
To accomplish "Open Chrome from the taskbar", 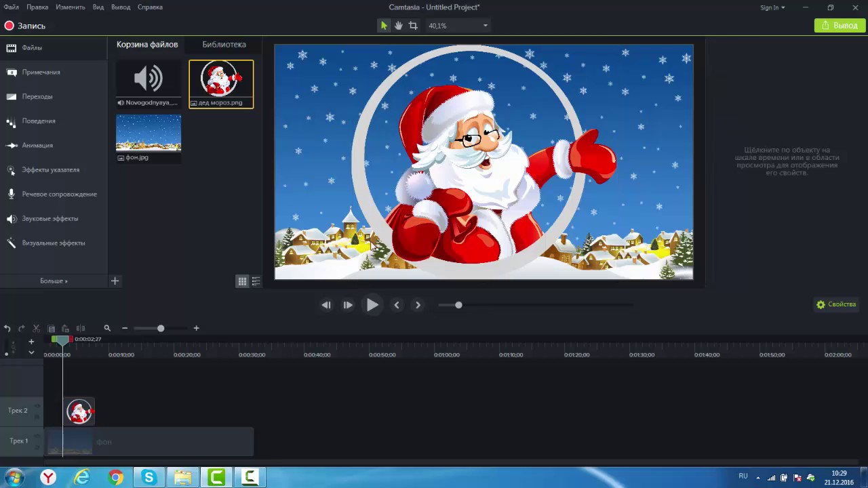I will click(116, 478).
